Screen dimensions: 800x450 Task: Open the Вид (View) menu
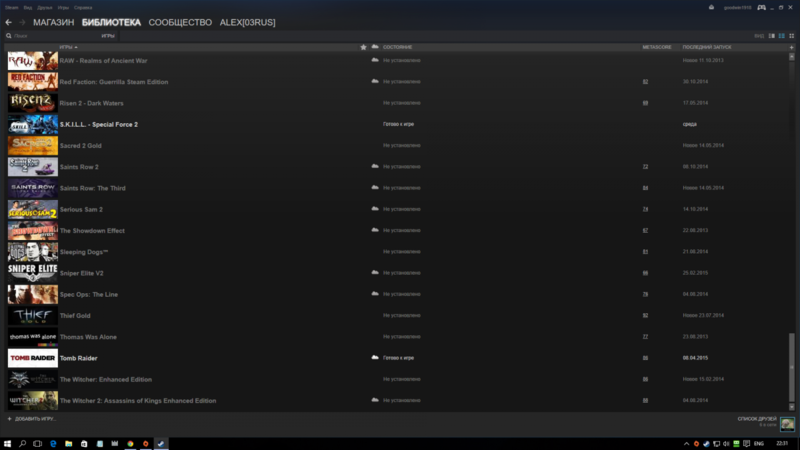coord(28,8)
